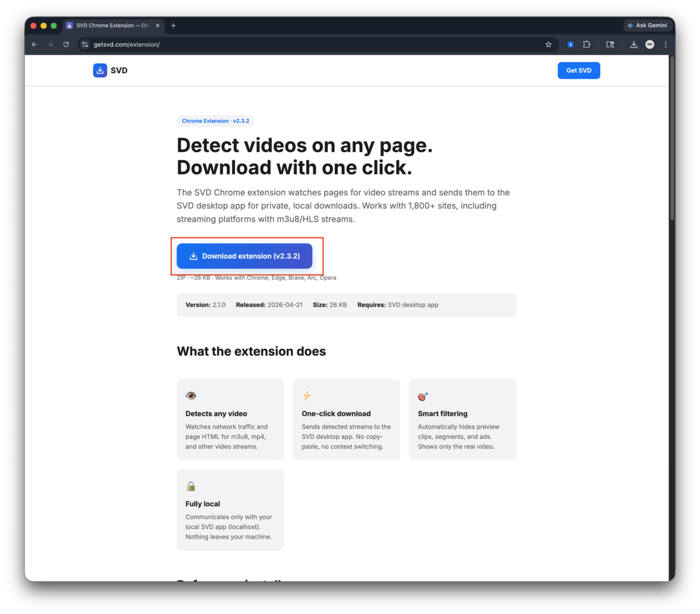The image size is (700, 614).
Task: Click Released: 2026-04-21 text
Action: pyautogui.click(x=269, y=305)
